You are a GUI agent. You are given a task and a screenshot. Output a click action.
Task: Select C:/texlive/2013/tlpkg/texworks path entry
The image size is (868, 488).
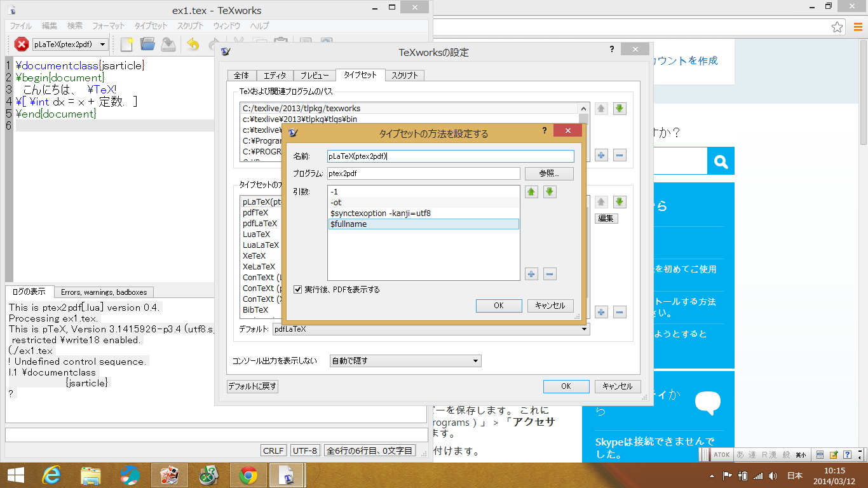[x=409, y=109]
